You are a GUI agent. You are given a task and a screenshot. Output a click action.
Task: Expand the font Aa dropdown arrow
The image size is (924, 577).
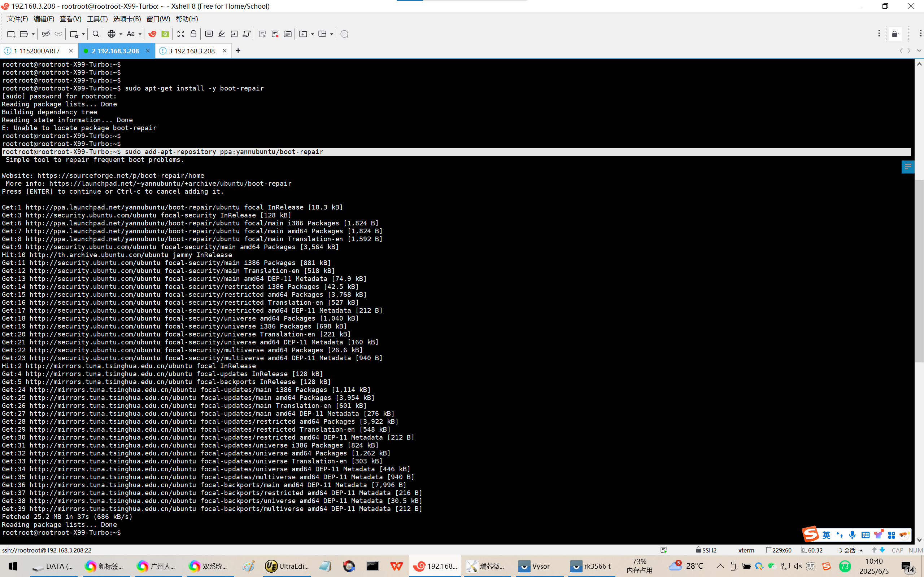coord(140,34)
